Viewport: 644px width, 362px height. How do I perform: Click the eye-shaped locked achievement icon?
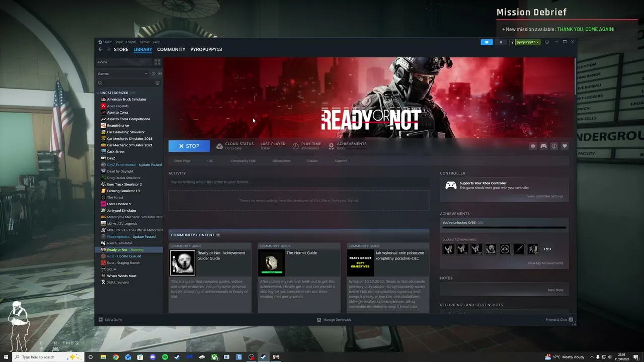click(505, 249)
